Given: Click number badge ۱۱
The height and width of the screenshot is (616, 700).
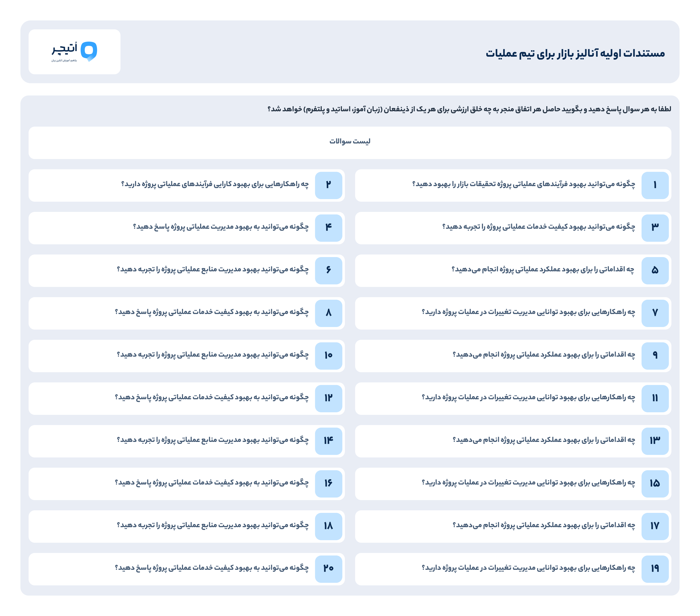Looking at the screenshot, I should point(655,398).
